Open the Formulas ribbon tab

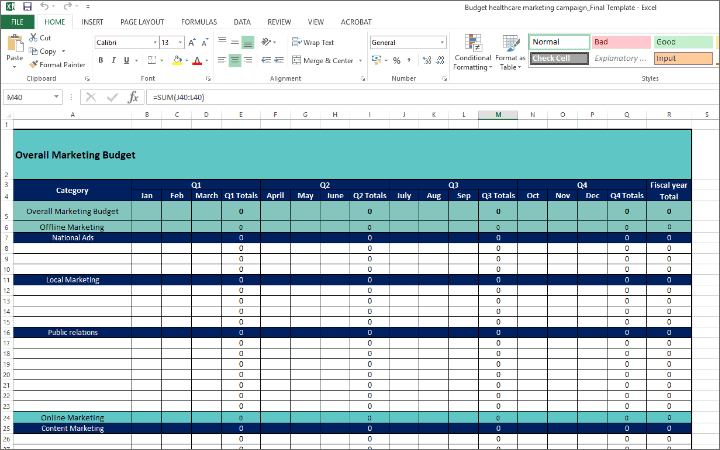tap(199, 21)
